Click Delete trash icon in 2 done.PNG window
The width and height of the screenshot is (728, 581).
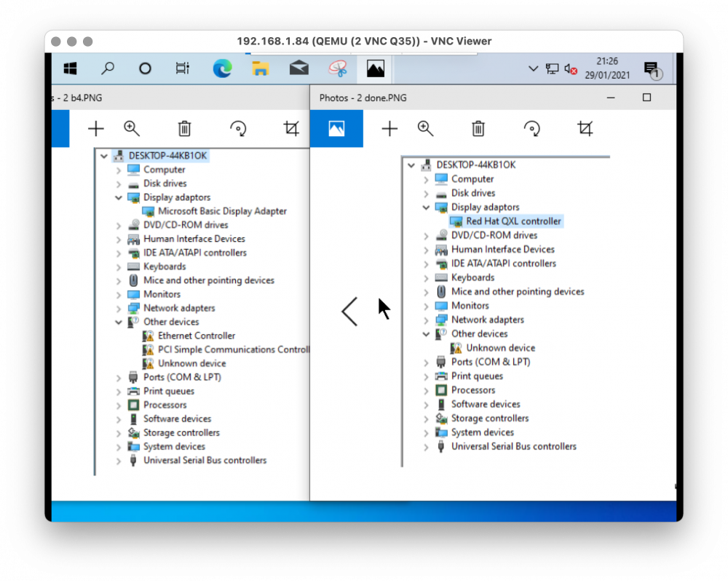478,129
